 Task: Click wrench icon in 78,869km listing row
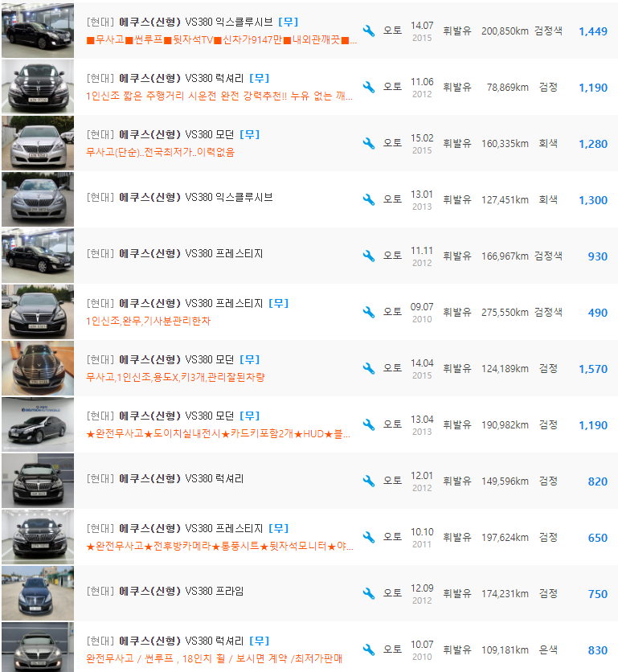[x=369, y=87]
